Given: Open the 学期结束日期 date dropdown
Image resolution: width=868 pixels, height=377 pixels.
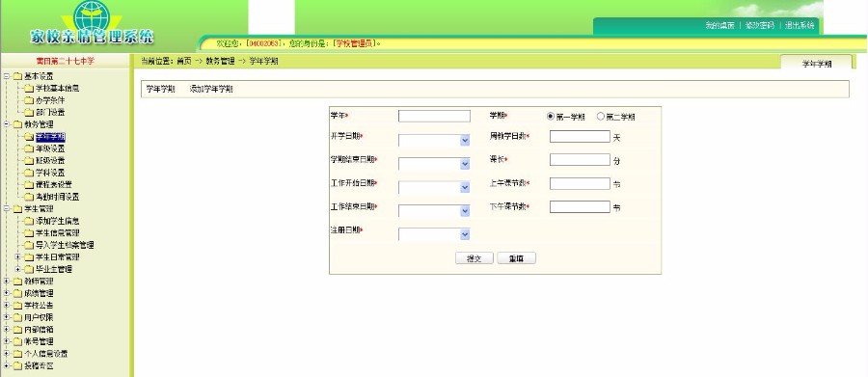Looking at the screenshot, I should click(465, 165).
